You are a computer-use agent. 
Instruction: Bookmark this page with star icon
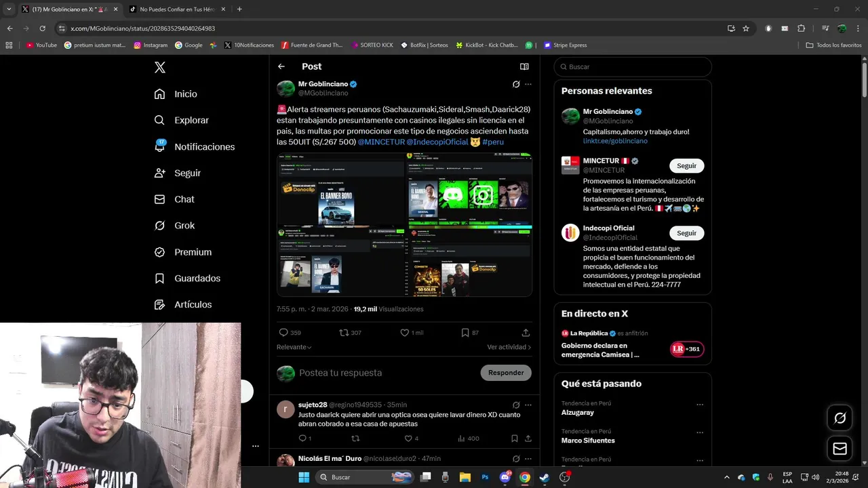[x=746, y=28]
